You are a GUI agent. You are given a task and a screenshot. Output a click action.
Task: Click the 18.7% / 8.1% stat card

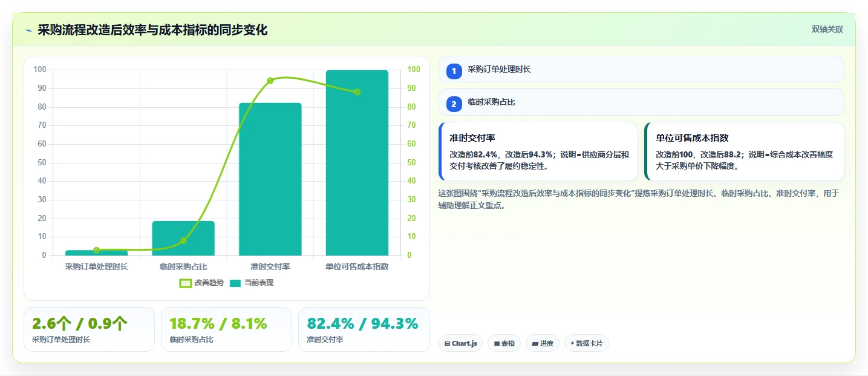226,329
